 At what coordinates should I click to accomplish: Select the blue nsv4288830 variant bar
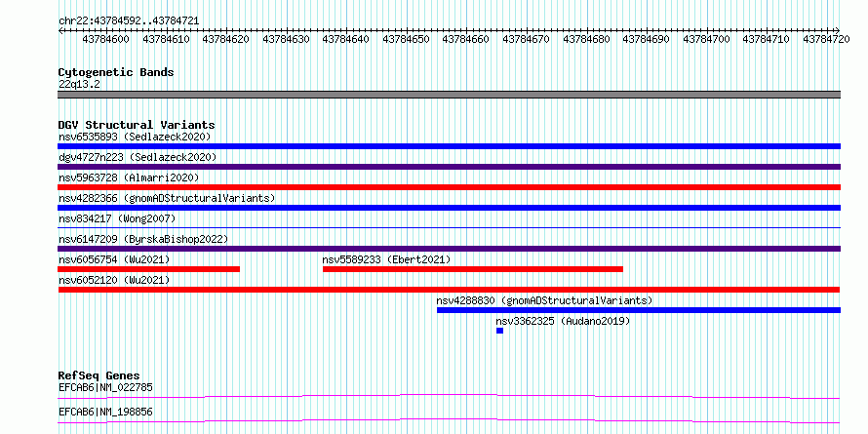coord(639,310)
